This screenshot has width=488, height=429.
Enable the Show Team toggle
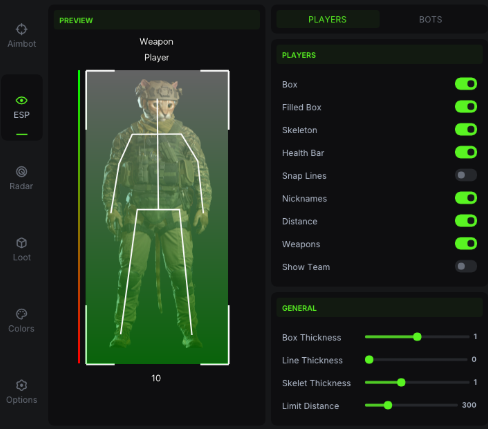466,266
